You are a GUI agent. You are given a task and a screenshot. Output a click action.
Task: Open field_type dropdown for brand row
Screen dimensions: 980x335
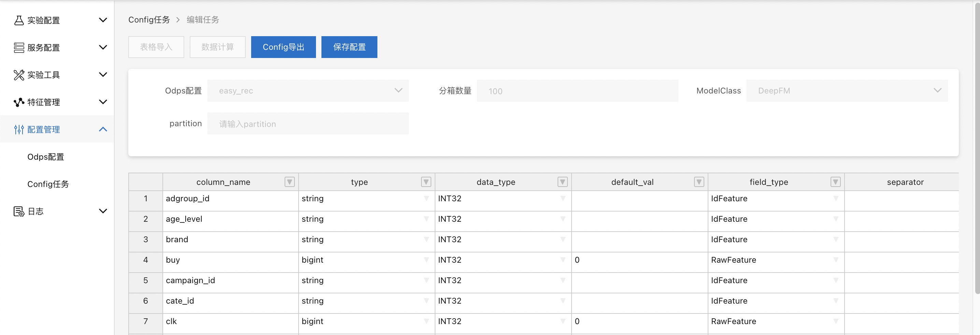click(835, 239)
